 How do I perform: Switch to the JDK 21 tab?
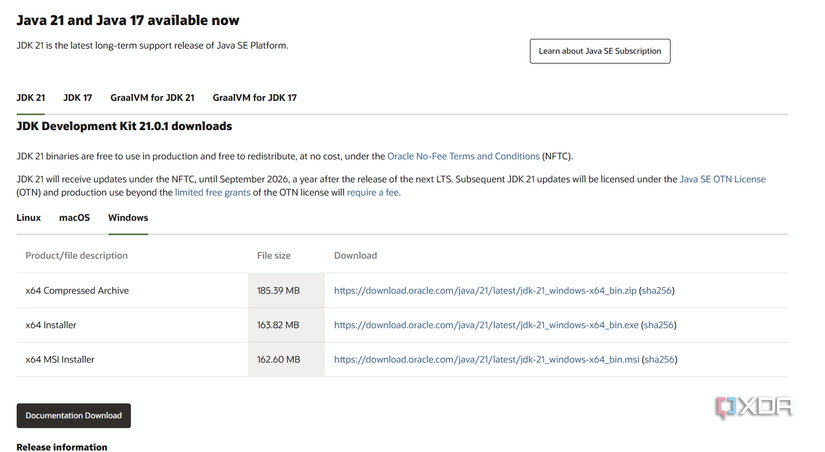[31, 98]
